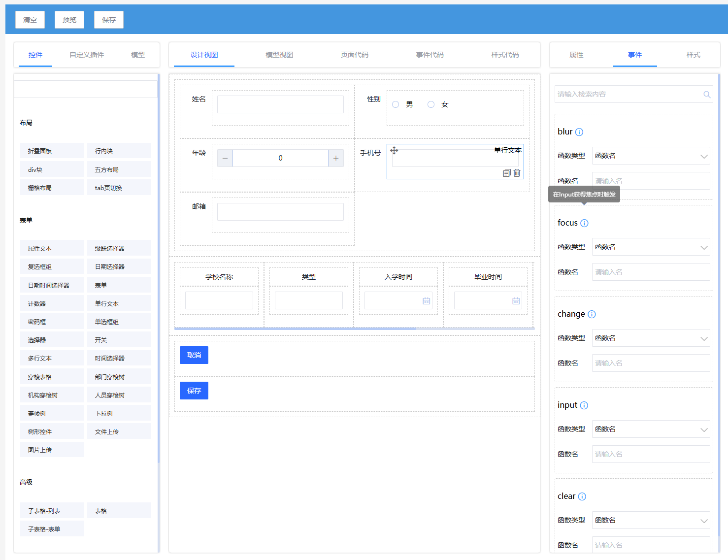This screenshot has height=560, width=728.
Task: Open the 属性 tab in right panel
Action: click(576, 55)
